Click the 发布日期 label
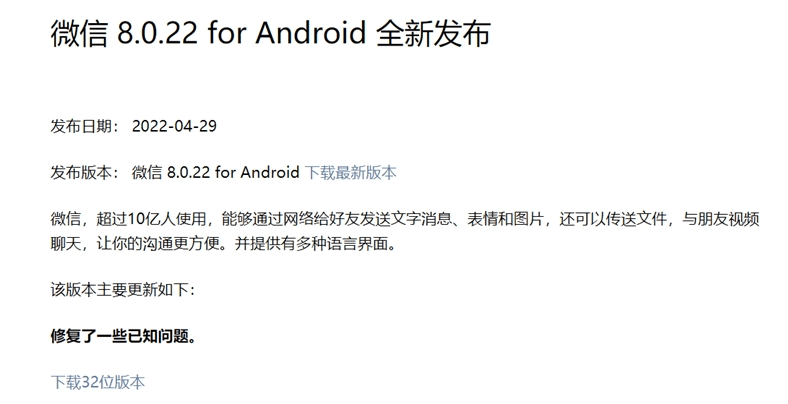The height and width of the screenshot is (404, 788). pyautogui.click(x=81, y=126)
